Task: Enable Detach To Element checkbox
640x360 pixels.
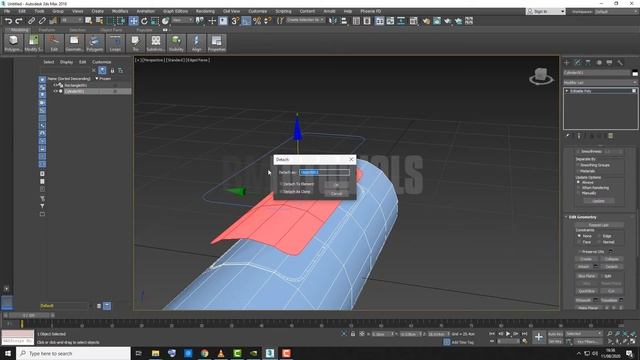Action: click(281, 184)
